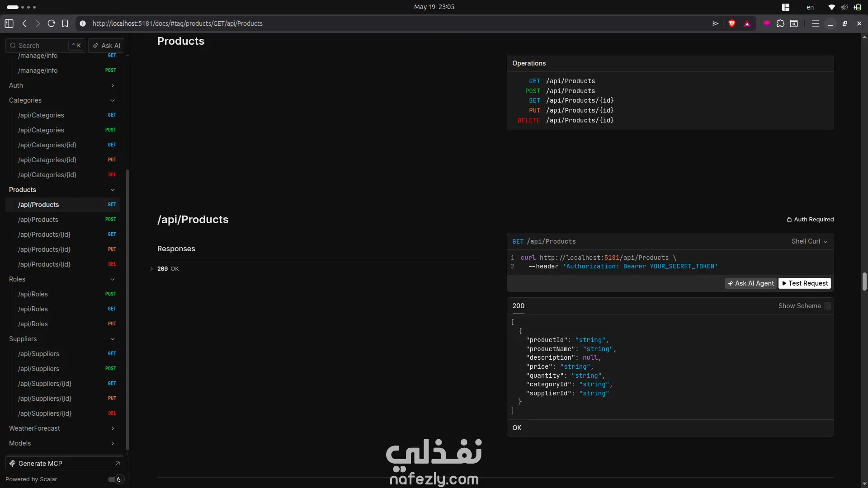This screenshot has height=488, width=868.
Task: Click the sidebar scrollbar thumb
Action: tap(127, 310)
